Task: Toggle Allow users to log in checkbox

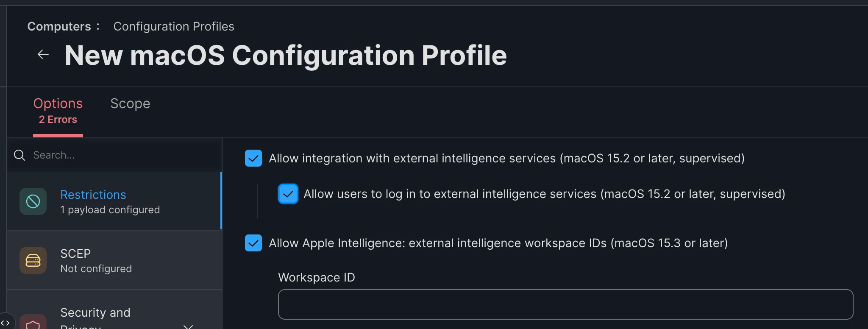Action: 288,194
